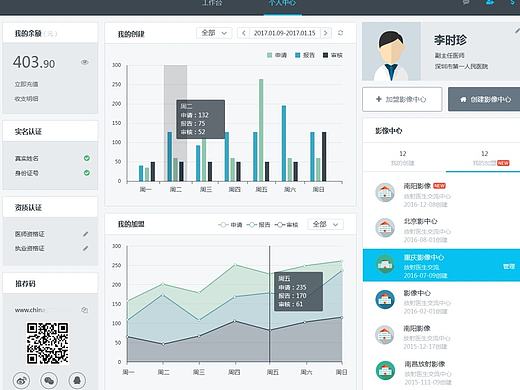This screenshot has height=390, width=520.
Task: Click the 南昌放射影像 building icon
Action: [385, 370]
